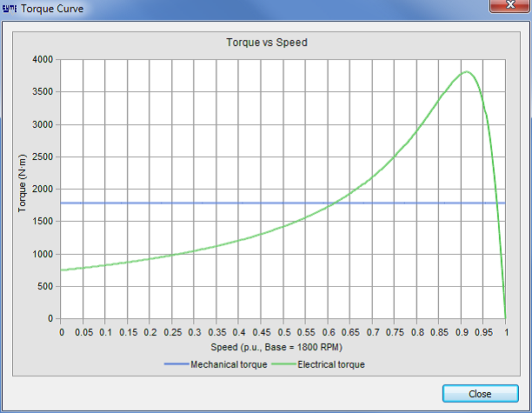Click the 0.25 tick on speed axis
This screenshot has height=413, width=532.
tap(173, 332)
